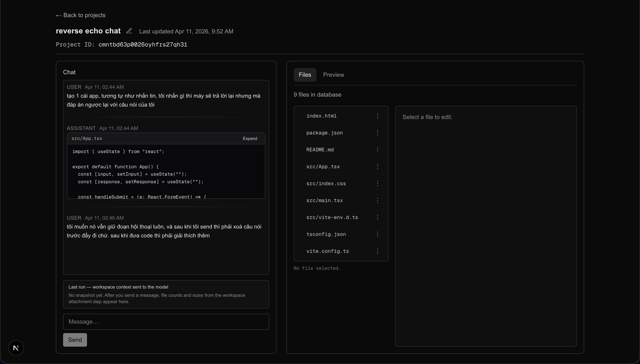This screenshot has width=640, height=364.
Task: Click the pencil icon to rename the project
Action: click(129, 31)
